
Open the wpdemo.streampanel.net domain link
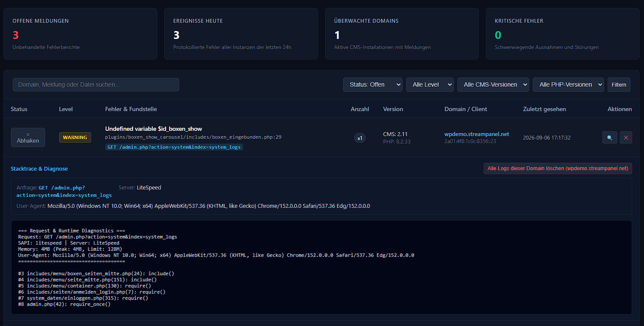tap(477, 134)
